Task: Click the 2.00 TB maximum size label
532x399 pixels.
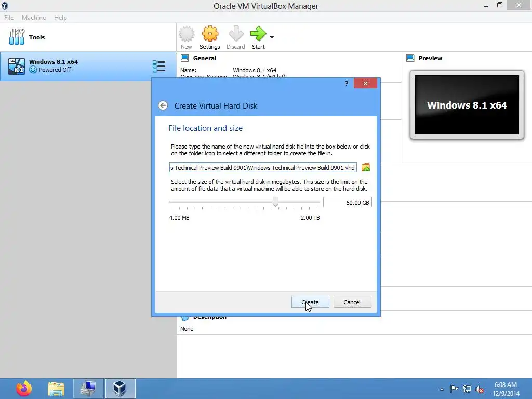Action: [310, 218]
